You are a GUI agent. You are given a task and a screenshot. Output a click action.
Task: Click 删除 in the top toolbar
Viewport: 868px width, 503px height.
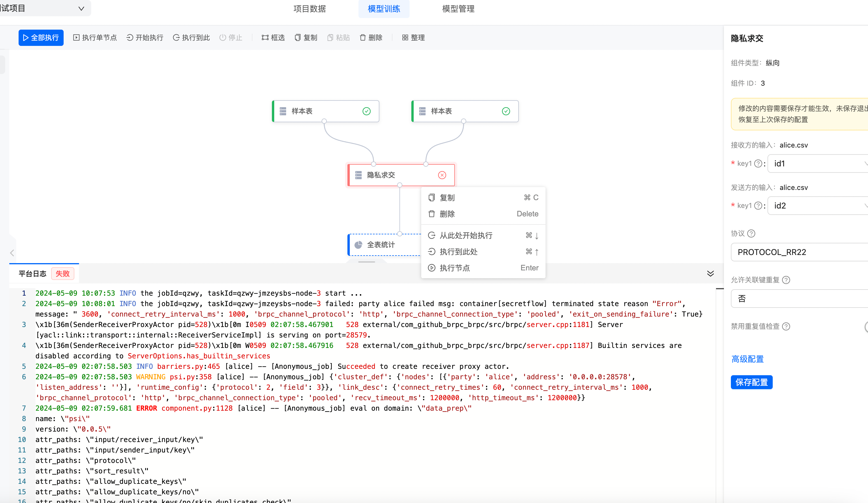[x=371, y=37]
